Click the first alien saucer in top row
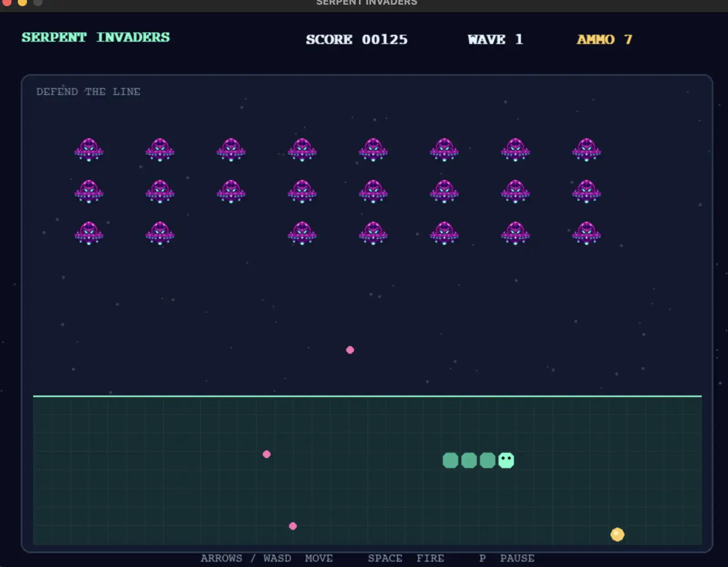The width and height of the screenshot is (728, 567). pyautogui.click(x=89, y=150)
